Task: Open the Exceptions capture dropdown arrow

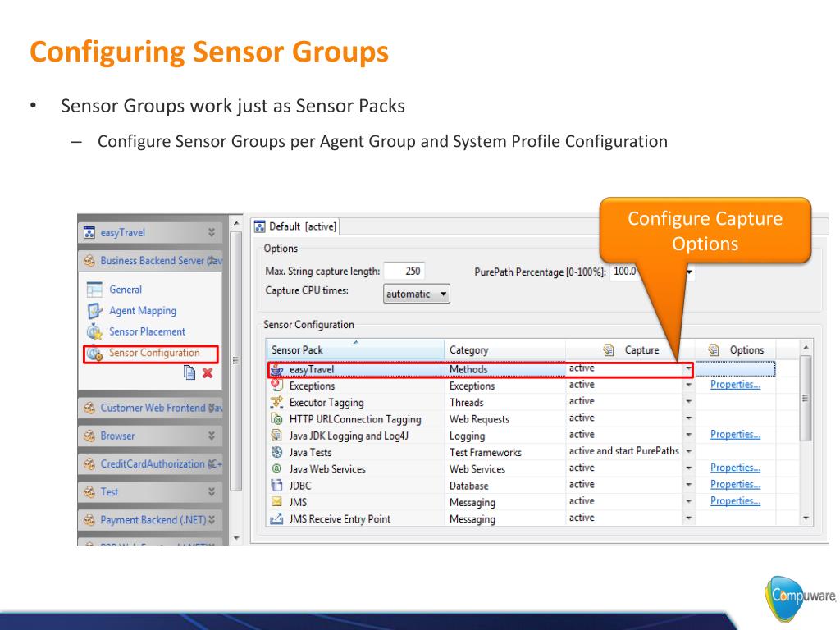Action: (x=689, y=386)
